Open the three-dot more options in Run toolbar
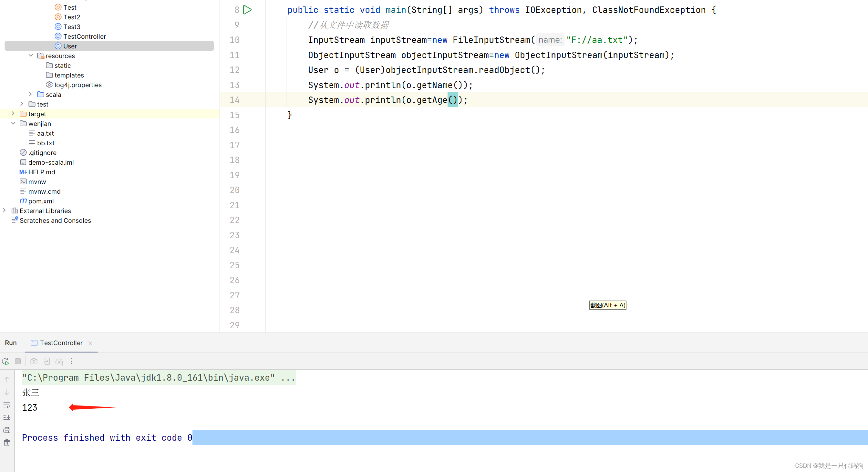 [x=72, y=362]
